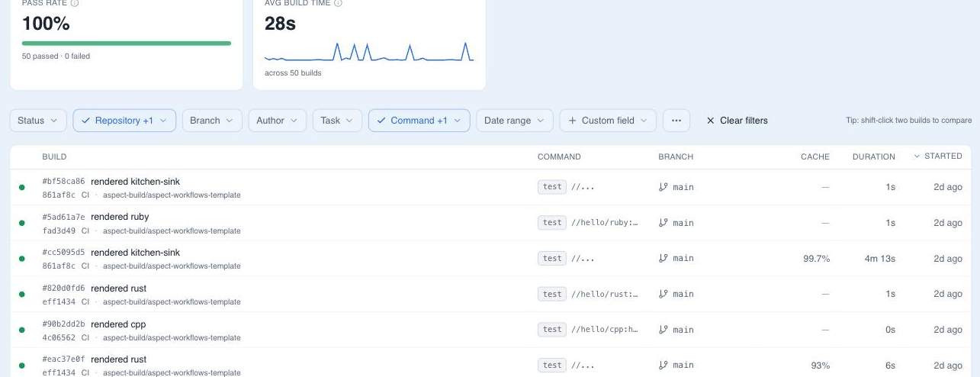Open the Command +1 filter dropdown
The width and height of the screenshot is (980, 377).
419,121
